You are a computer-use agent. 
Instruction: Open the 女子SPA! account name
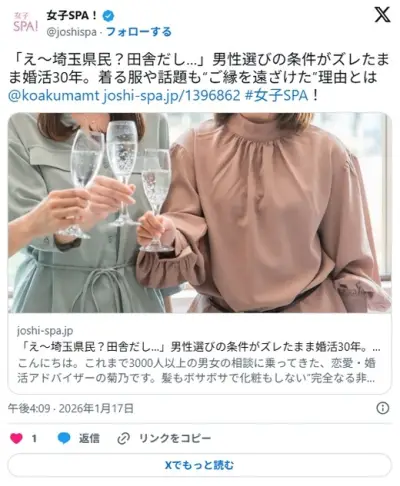point(72,15)
